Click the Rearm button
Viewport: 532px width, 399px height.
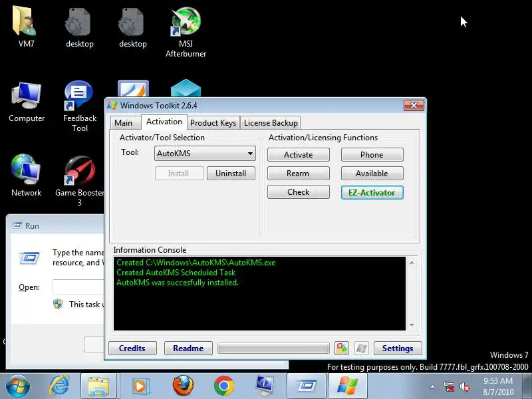click(298, 174)
